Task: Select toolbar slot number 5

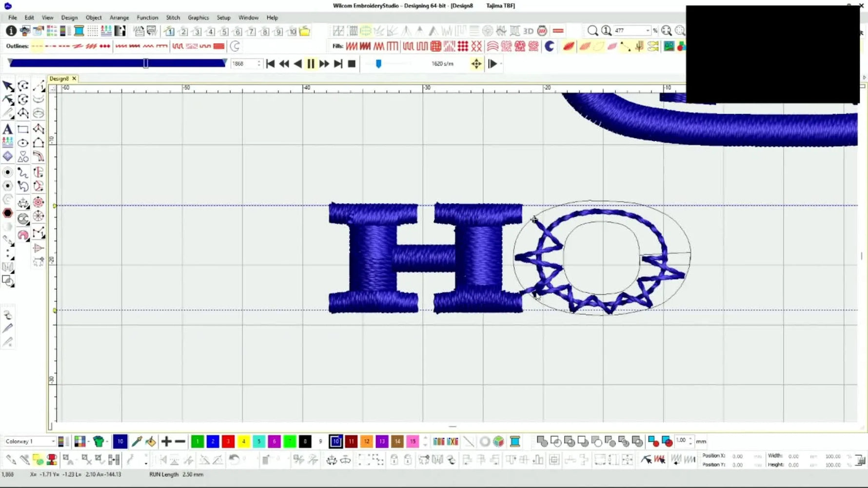Action: (x=224, y=32)
